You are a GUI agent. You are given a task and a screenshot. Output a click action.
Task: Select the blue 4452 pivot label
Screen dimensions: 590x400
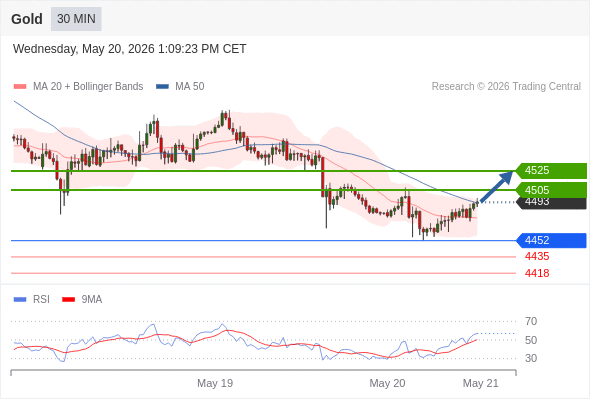point(551,240)
